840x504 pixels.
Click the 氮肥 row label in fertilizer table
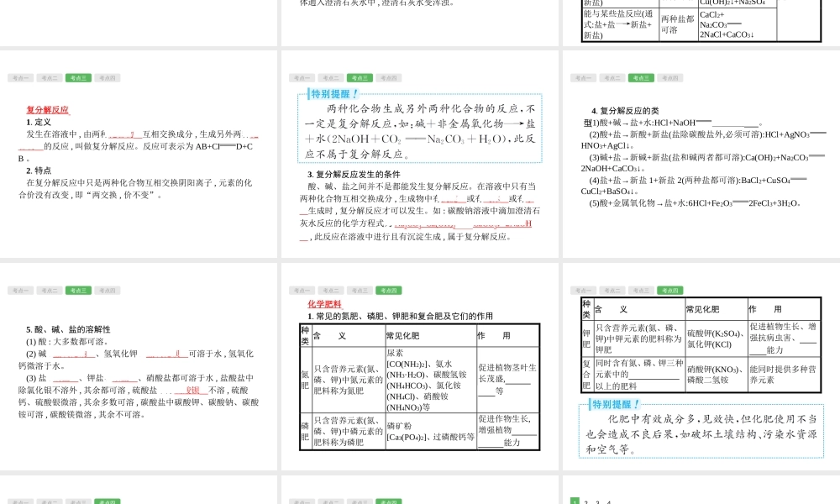click(x=305, y=380)
